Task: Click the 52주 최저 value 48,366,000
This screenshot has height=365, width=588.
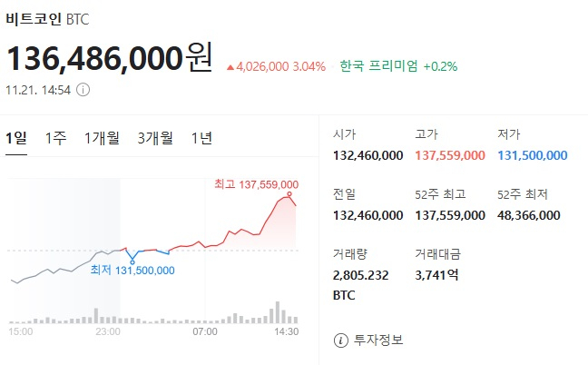Action: tap(529, 215)
